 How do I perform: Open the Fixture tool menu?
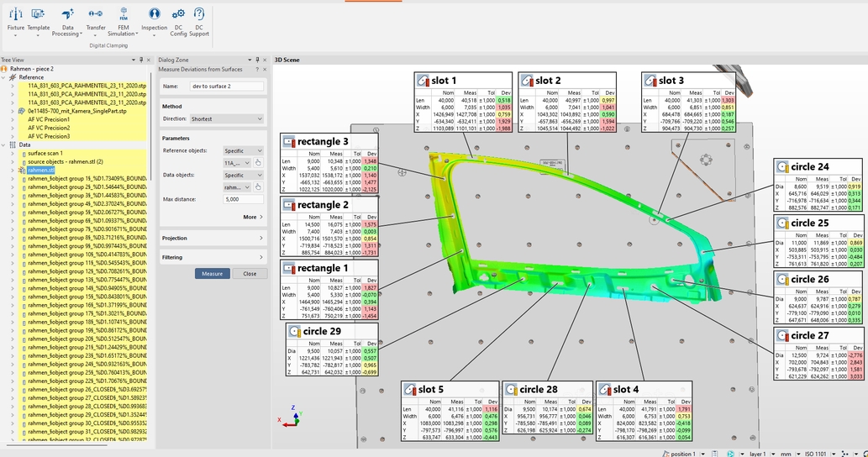pos(16,20)
